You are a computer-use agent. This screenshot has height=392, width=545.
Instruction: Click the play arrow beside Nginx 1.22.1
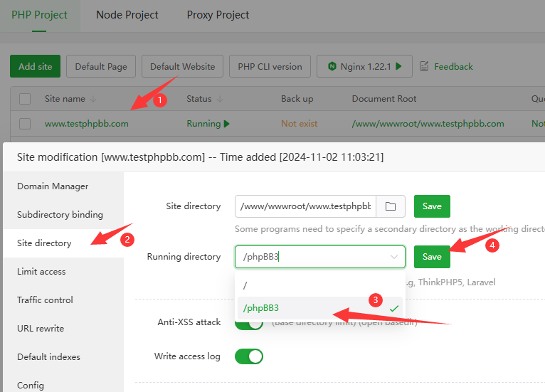398,66
